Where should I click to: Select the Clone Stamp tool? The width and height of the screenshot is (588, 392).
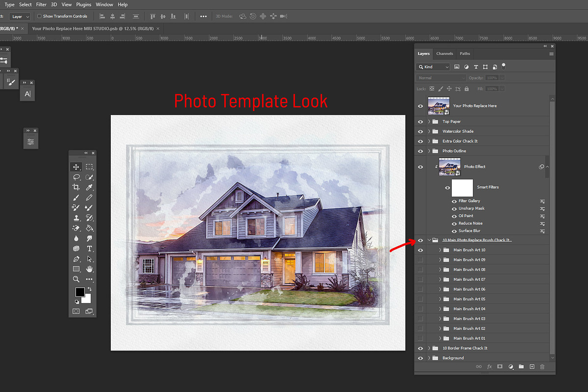[x=76, y=218]
